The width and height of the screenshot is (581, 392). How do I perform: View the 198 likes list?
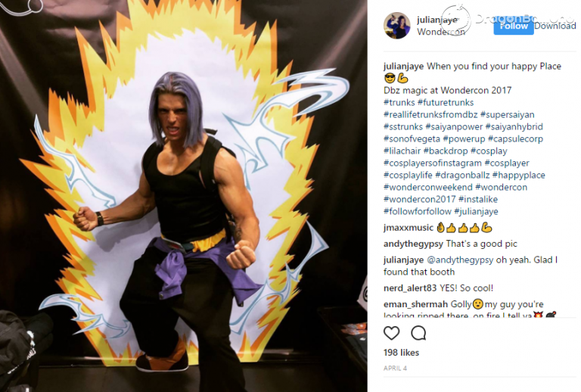point(401,353)
